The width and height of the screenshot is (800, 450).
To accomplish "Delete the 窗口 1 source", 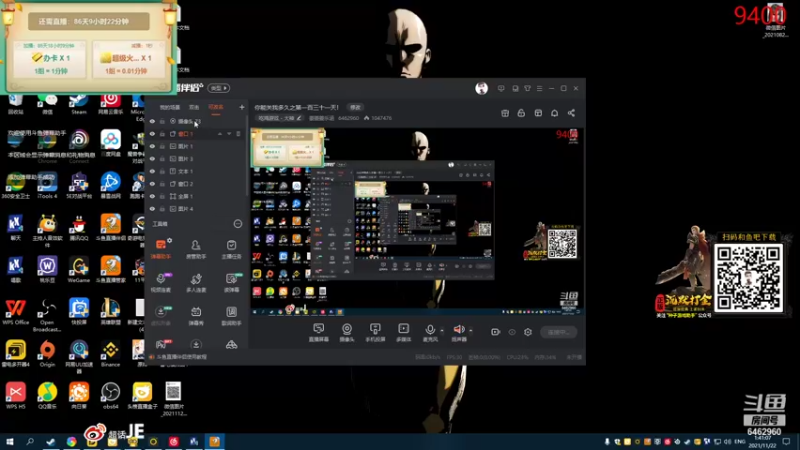I will click(x=238, y=134).
